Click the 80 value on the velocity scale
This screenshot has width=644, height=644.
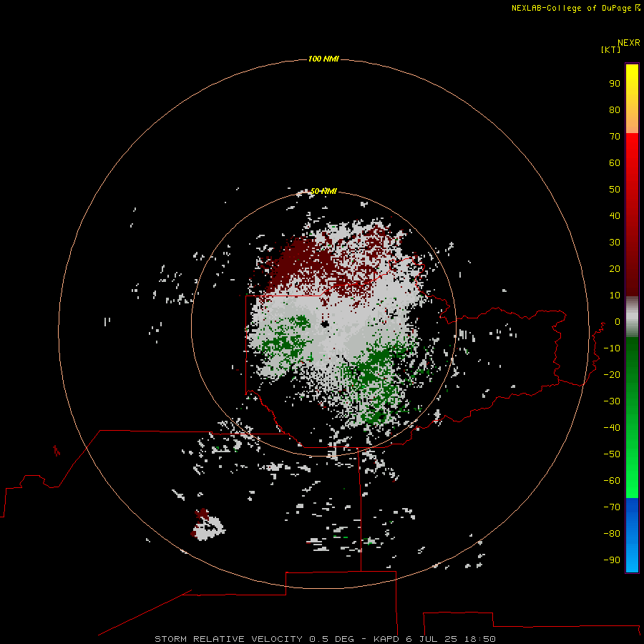click(x=615, y=110)
